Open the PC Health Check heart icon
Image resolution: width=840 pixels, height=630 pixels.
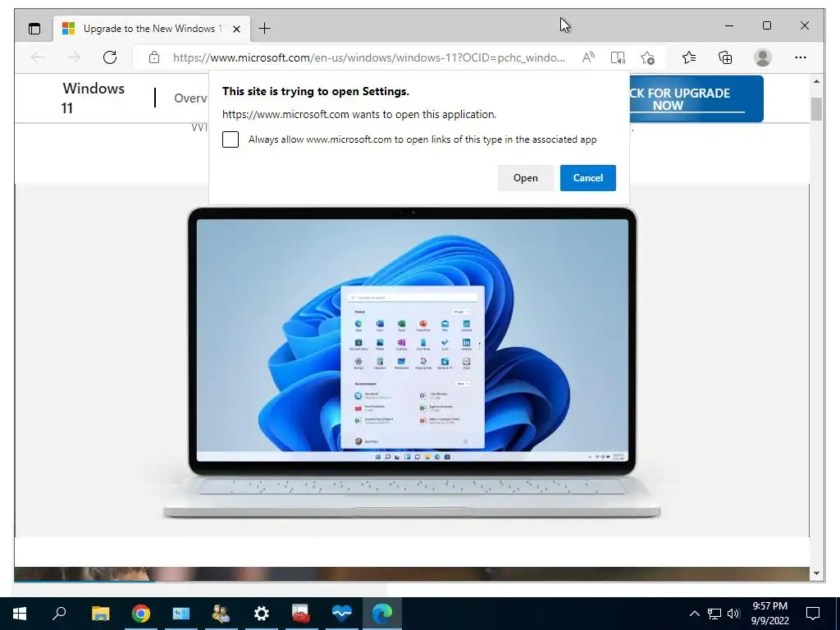click(342, 614)
